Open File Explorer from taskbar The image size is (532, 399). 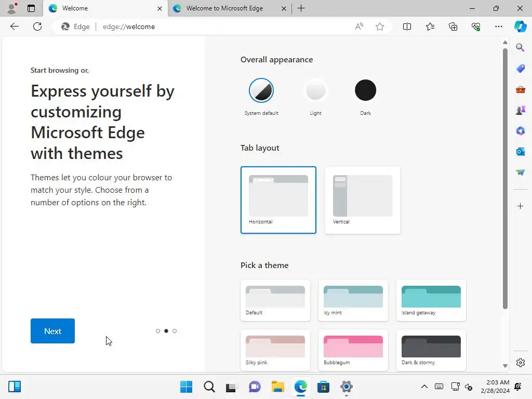(x=277, y=387)
